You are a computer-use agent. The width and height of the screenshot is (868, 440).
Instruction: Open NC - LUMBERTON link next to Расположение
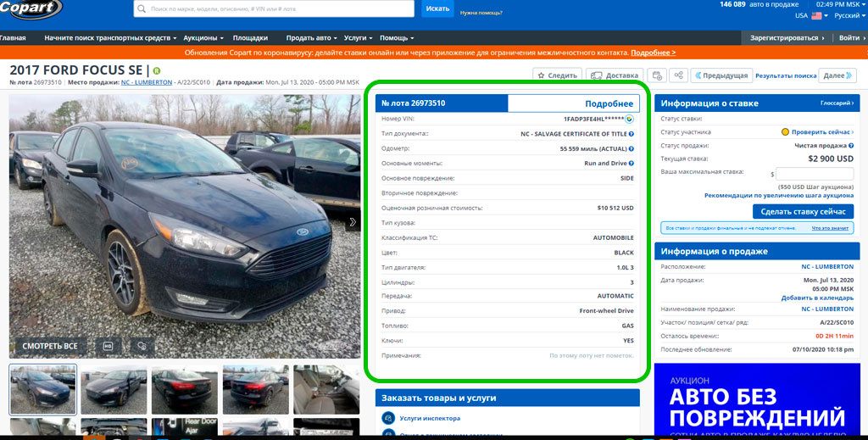(x=827, y=267)
